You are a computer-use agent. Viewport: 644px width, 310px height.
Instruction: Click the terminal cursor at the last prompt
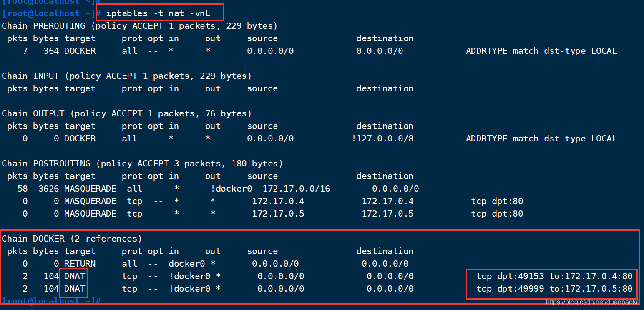tap(108, 302)
